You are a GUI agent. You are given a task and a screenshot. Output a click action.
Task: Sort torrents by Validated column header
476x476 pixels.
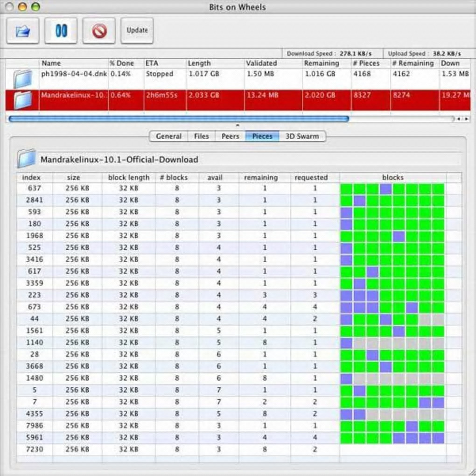[x=273, y=63]
